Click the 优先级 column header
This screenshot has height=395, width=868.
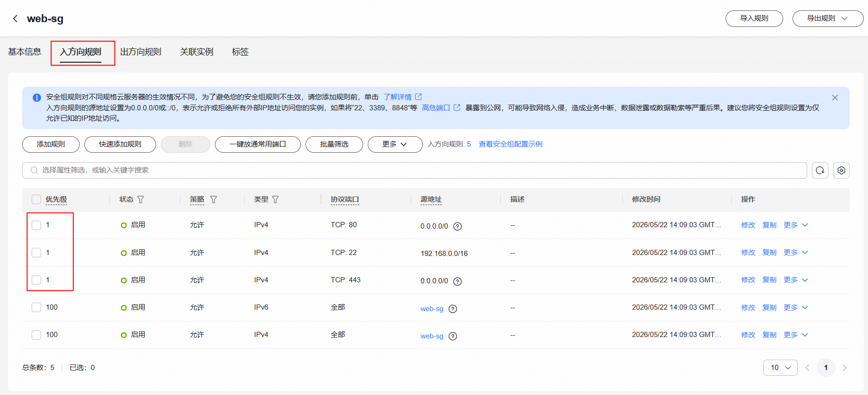(x=56, y=199)
